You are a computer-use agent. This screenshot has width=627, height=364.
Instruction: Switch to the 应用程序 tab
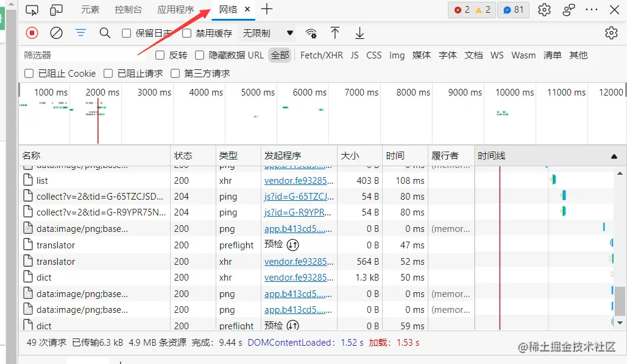coord(175,10)
